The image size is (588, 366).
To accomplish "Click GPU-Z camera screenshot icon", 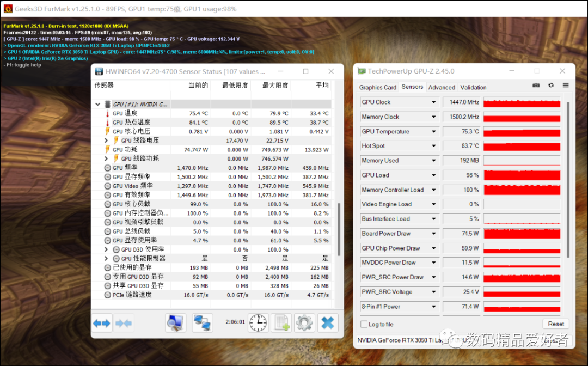I will point(536,86).
